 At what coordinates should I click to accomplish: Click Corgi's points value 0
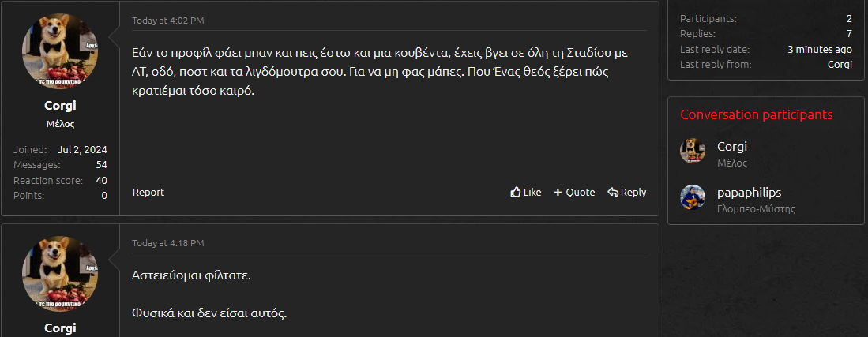(104, 195)
